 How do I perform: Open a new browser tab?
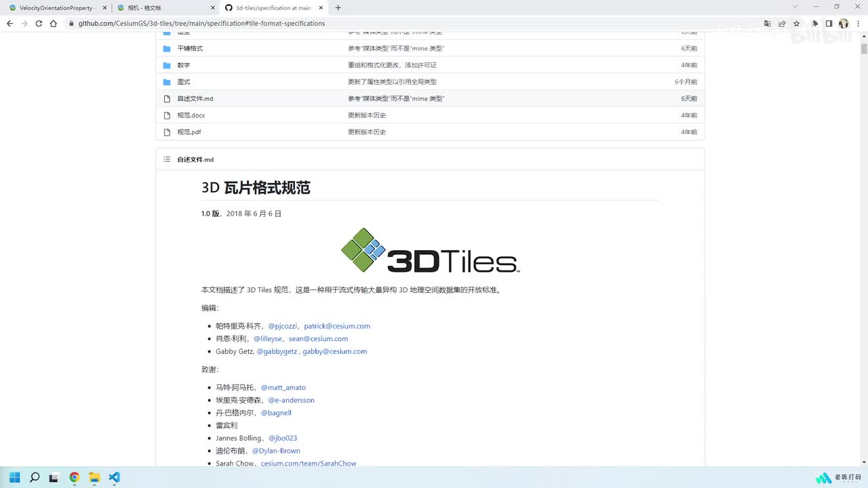point(338,7)
